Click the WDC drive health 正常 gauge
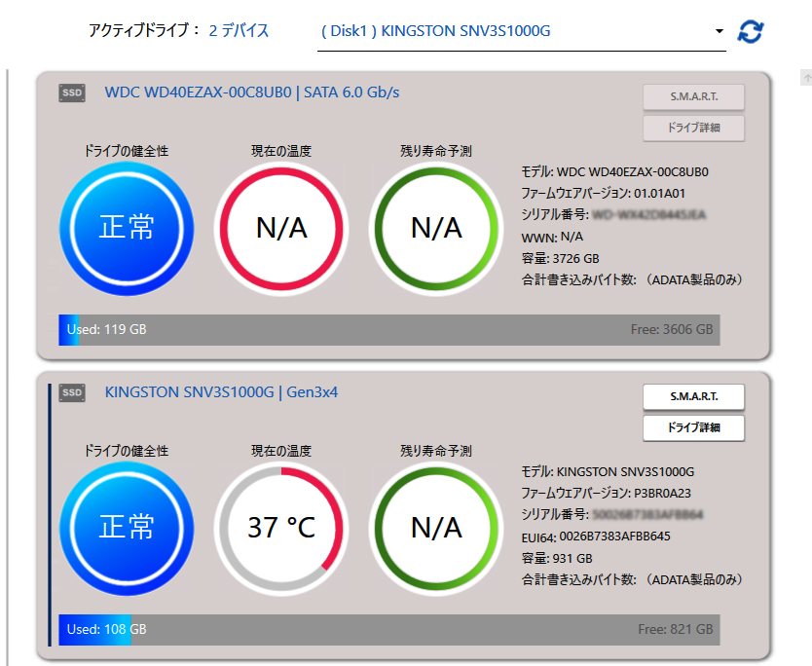The image size is (812, 666). [x=127, y=229]
